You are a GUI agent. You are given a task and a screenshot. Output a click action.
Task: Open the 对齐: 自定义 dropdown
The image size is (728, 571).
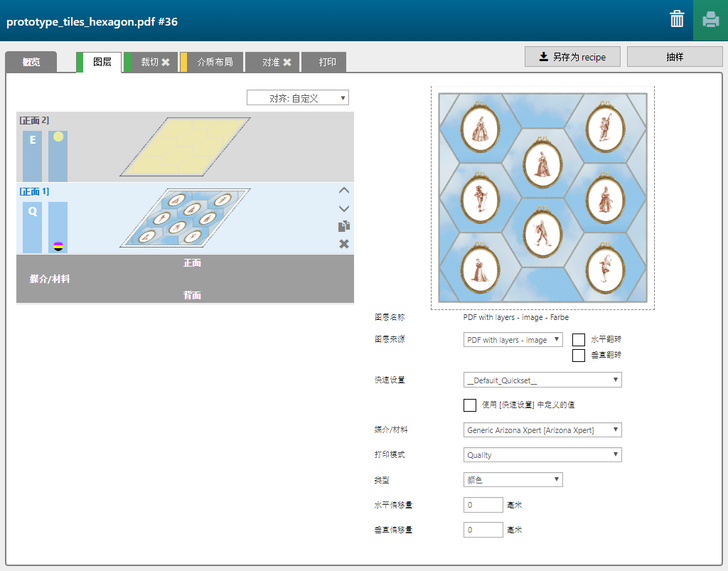(x=298, y=98)
